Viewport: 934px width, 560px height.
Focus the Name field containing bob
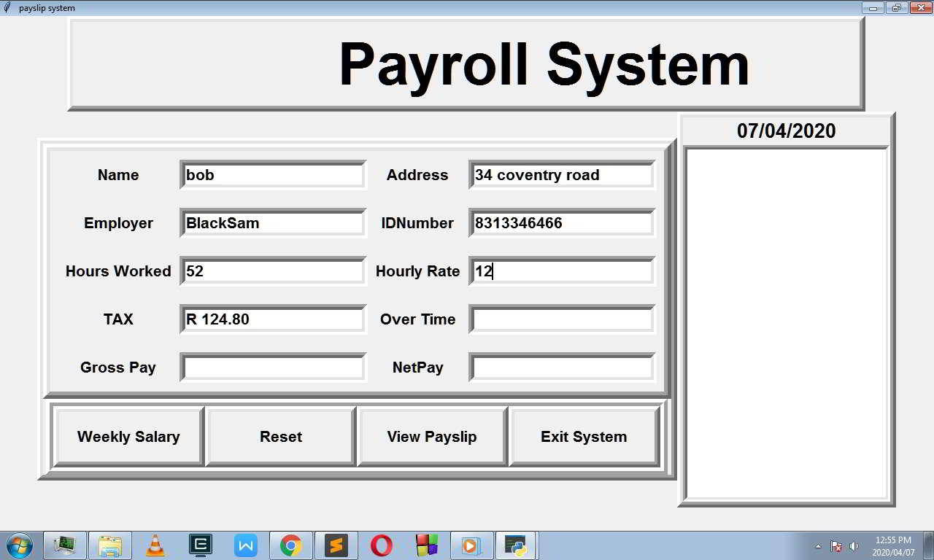click(x=273, y=175)
